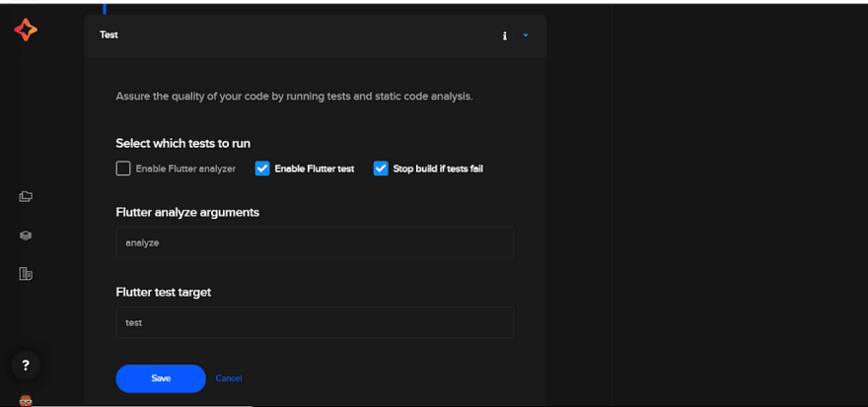The height and width of the screenshot is (407, 868).
Task: Open the user avatar at sidebar bottom
Action: (x=26, y=400)
